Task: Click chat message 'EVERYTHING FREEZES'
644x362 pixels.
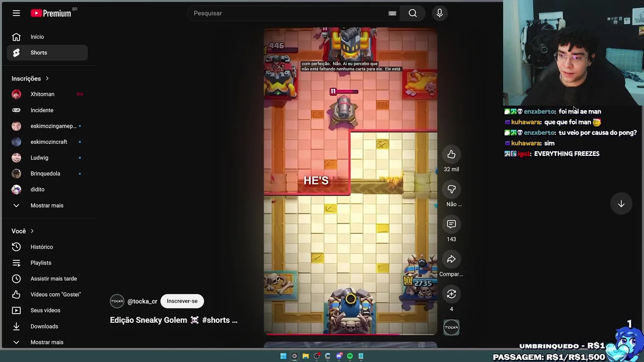Action: click(567, 154)
